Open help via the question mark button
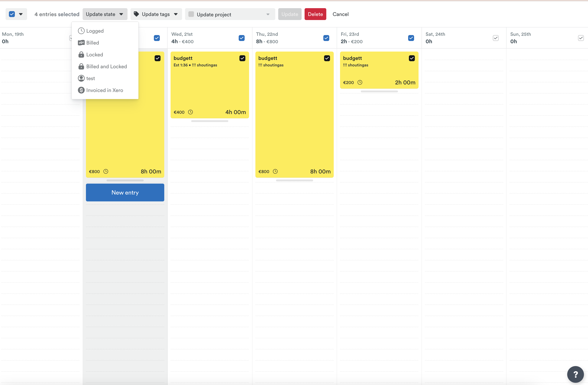Screen dimensions: 588x385 (575, 374)
